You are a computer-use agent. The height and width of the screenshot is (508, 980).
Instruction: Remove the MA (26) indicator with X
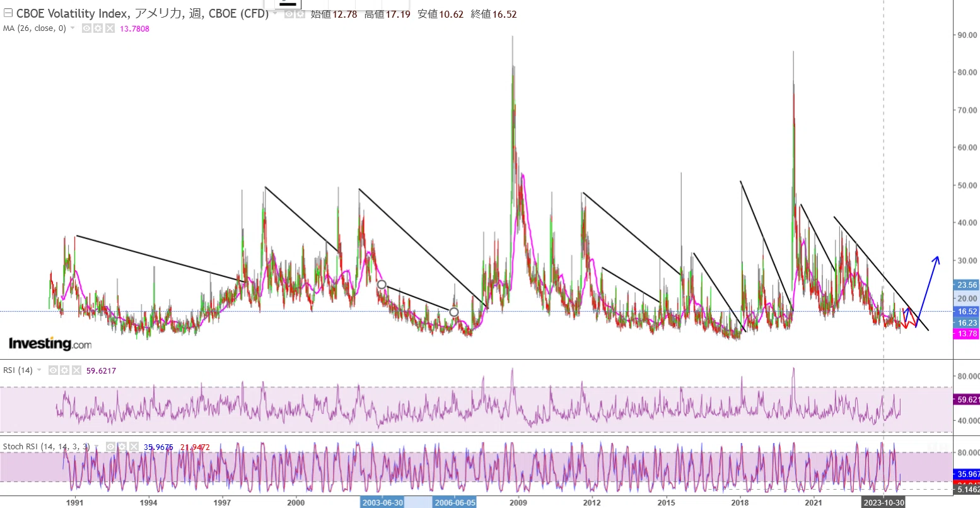[x=110, y=28]
